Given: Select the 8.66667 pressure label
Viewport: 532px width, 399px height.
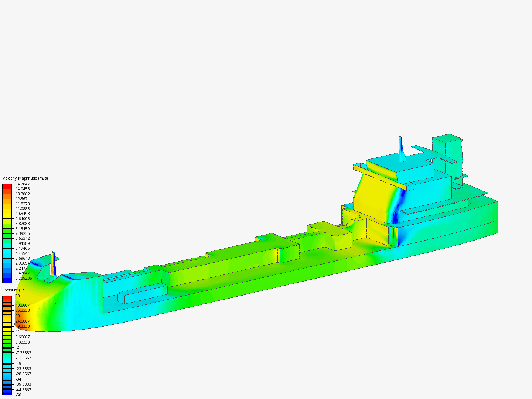Looking at the screenshot, I should tap(23, 337).
